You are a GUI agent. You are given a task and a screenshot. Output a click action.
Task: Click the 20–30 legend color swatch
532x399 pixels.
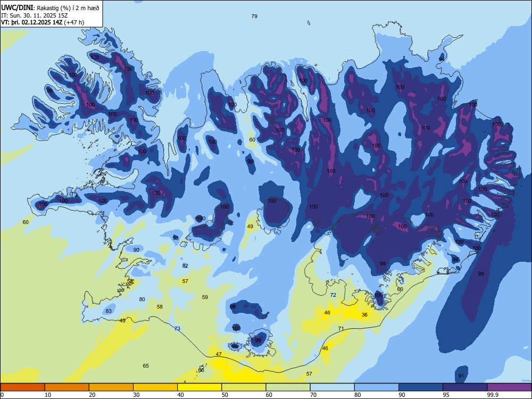(x=111, y=387)
